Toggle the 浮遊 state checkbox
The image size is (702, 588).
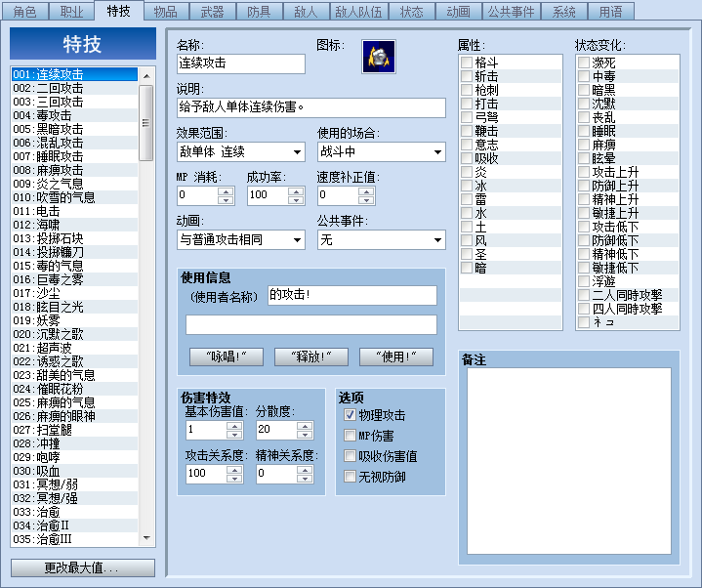tap(583, 281)
